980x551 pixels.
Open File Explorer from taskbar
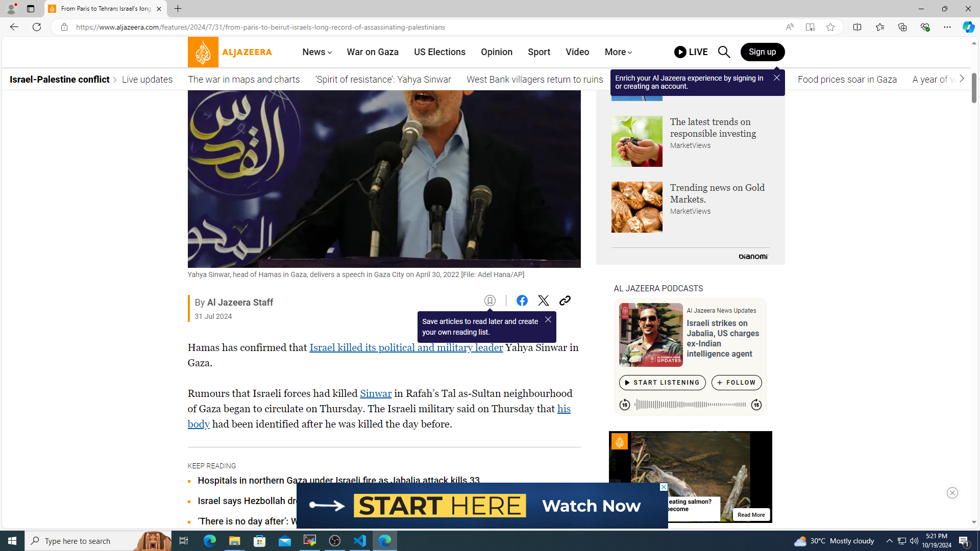pyautogui.click(x=234, y=541)
